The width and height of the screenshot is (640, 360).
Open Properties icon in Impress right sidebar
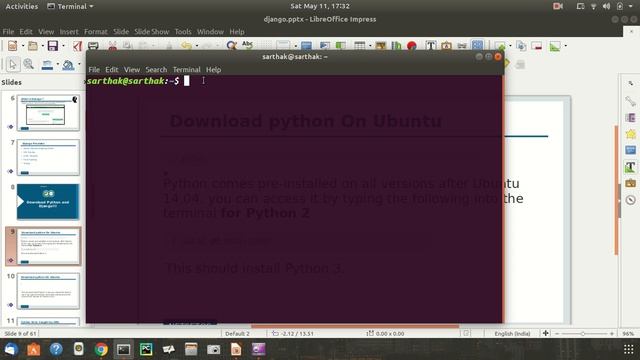tap(631, 101)
